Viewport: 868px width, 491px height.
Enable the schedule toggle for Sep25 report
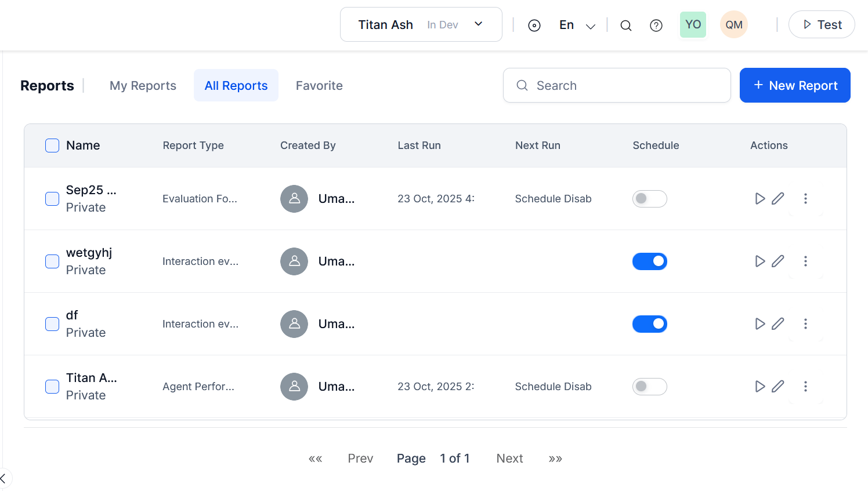(649, 199)
